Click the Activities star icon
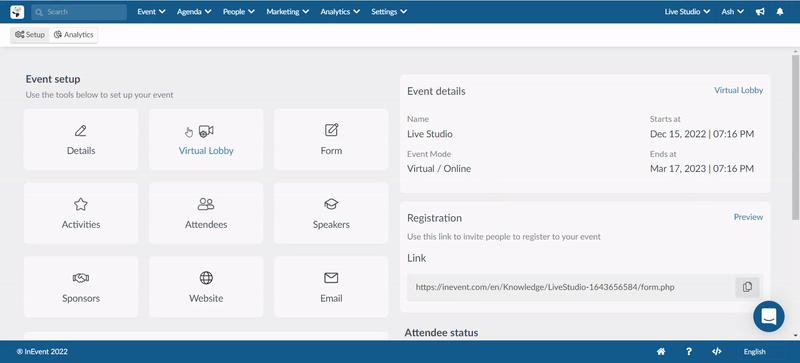Screen dimensions: 800x363 click(81, 204)
